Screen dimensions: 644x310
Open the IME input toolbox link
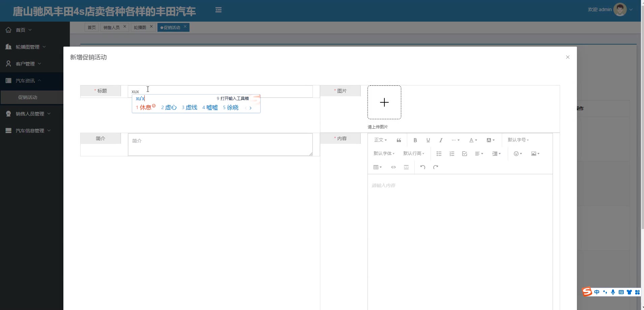tap(233, 98)
